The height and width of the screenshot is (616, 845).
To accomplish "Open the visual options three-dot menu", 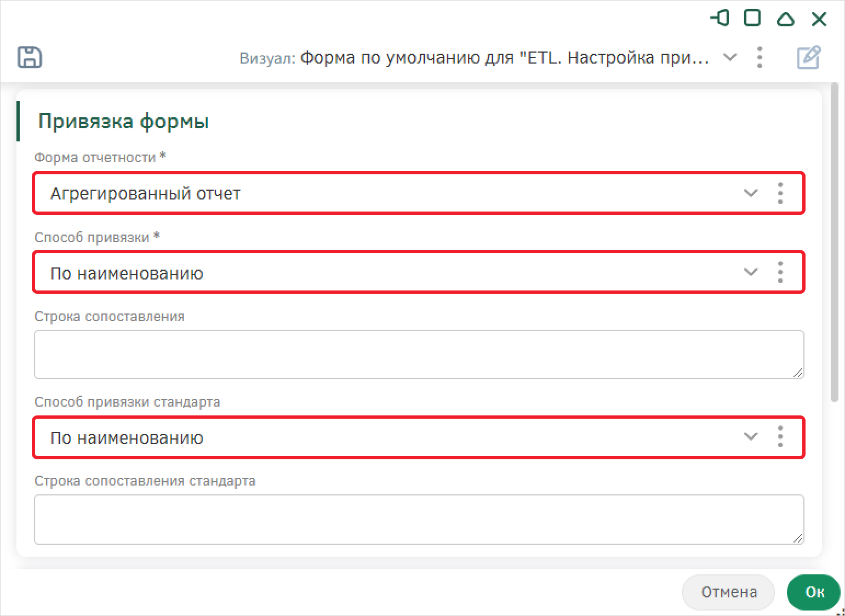I will pyautogui.click(x=760, y=57).
